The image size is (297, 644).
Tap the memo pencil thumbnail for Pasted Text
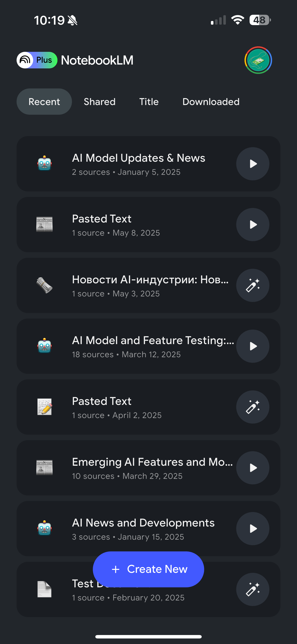pyautogui.click(x=44, y=407)
